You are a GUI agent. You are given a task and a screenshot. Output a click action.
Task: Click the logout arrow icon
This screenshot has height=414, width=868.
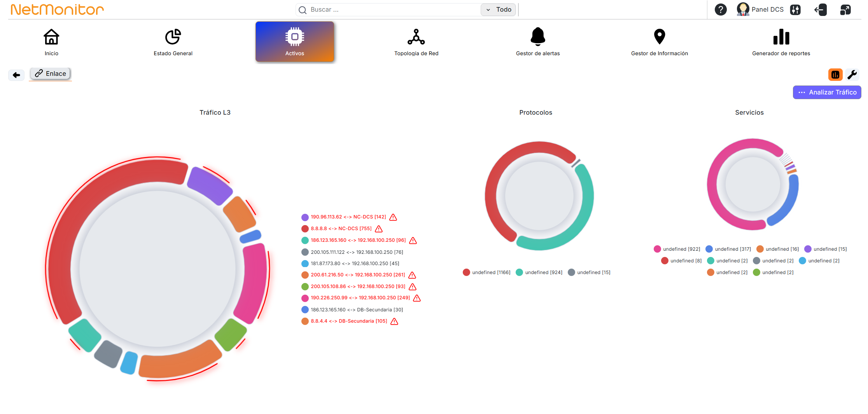click(x=821, y=10)
